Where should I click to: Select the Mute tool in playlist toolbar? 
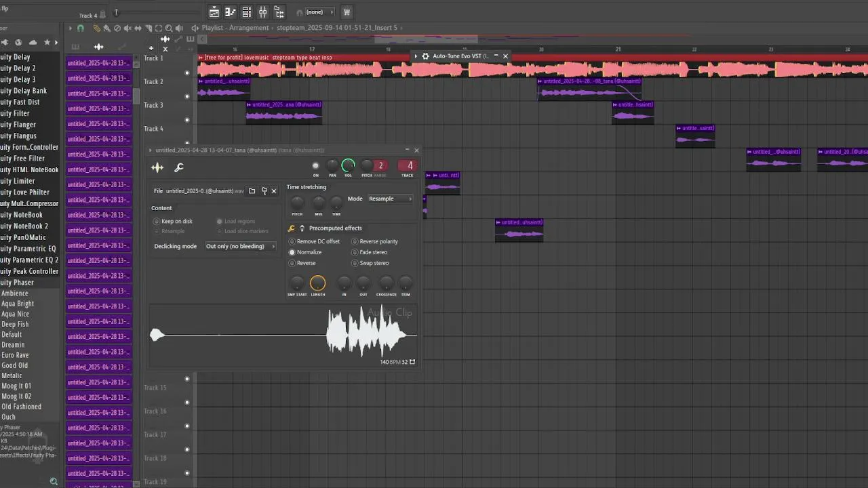pos(127,28)
